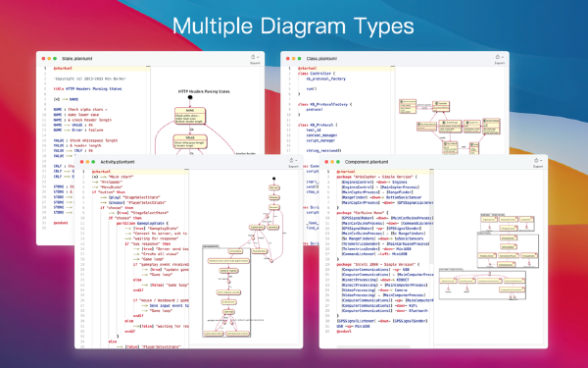This screenshot has width=588, height=368.
Task: Click the VALUE state node in State diagram
Action: click(x=190, y=141)
